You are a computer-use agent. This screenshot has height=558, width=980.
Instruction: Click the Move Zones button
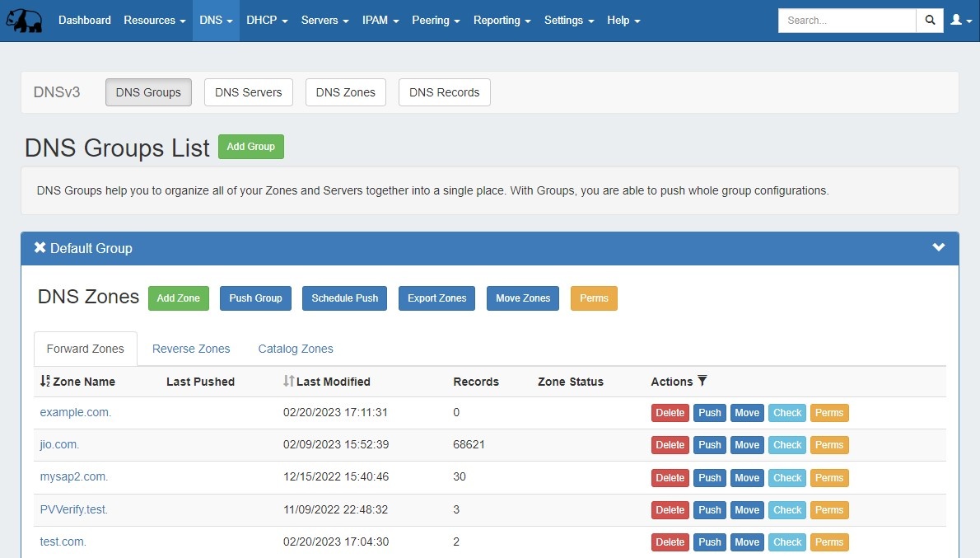tap(523, 298)
